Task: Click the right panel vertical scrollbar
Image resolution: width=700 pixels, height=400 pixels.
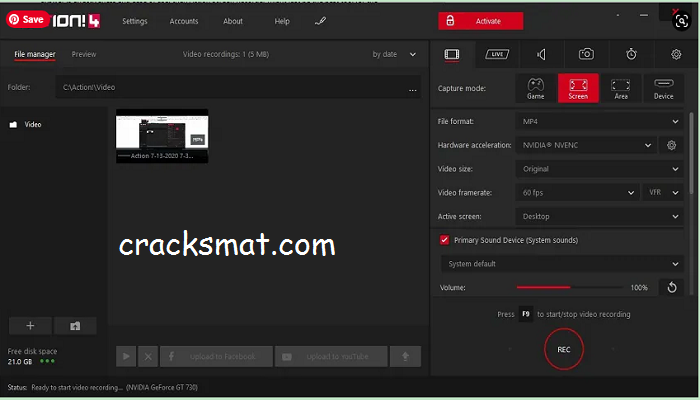Action: click(x=691, y=153)
